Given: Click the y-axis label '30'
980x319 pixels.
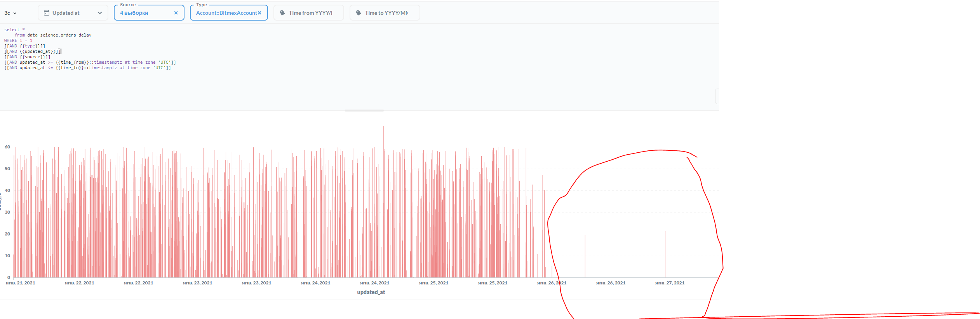Looking at the screenshot, I should click(7, 212).
